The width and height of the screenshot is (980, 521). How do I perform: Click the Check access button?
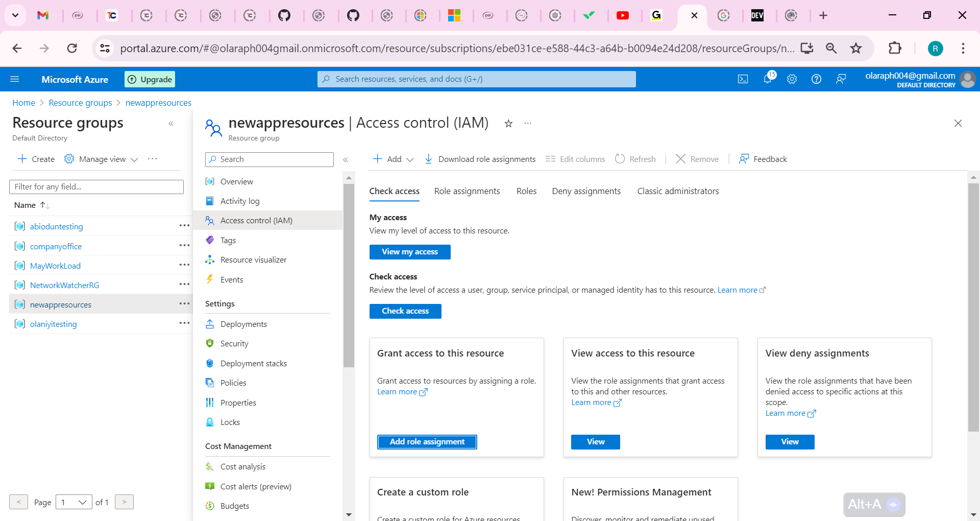[x=405, y=311]
